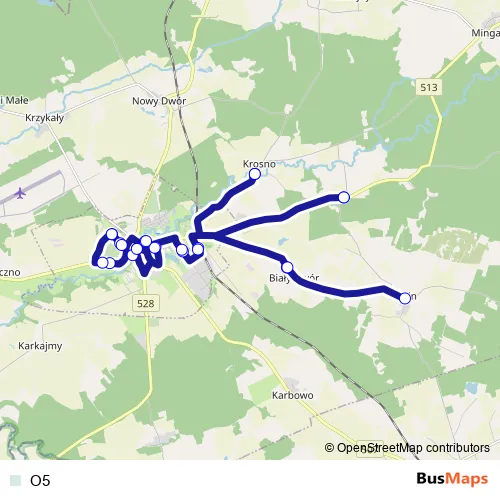The height and width of the screenshot is (500, 500).
Task: Open the BusMaps logo link
Action: [x=452, y=479]
